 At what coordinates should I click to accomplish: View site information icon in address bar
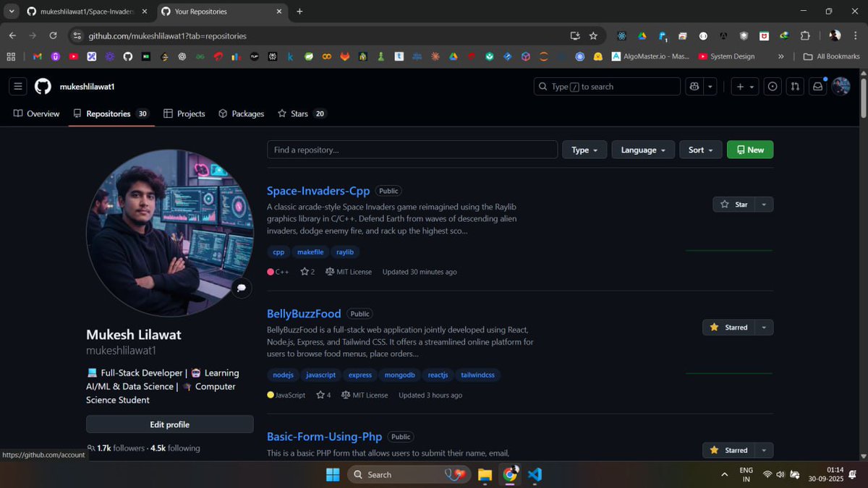click(x=78, y=35)
